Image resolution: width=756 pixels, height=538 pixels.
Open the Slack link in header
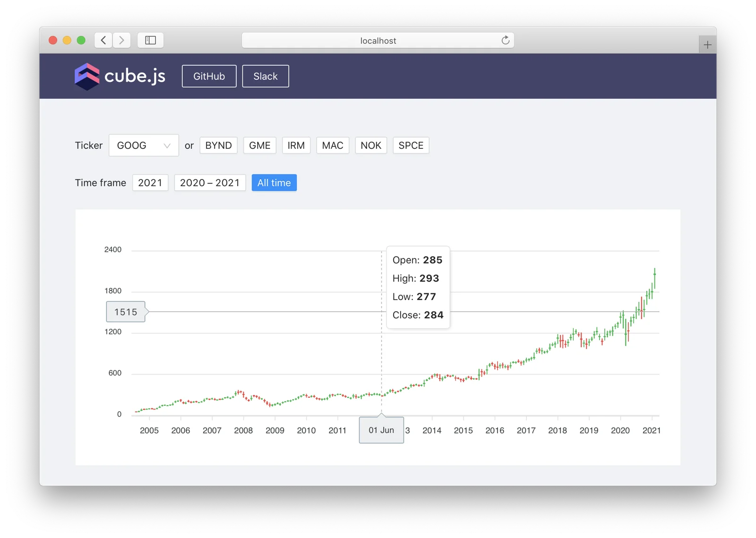click(x=266, y=76)
